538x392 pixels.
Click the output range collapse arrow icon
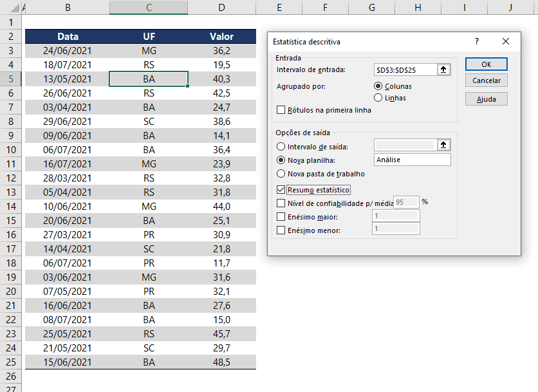tap(443, 145)
